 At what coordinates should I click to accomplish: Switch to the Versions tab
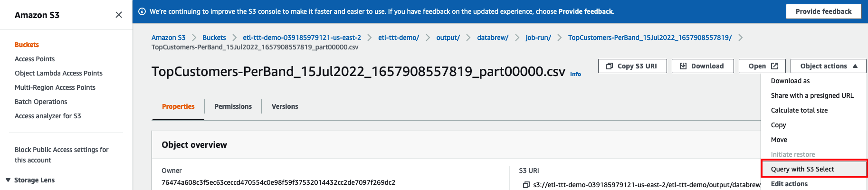click(x=285, y=106)
